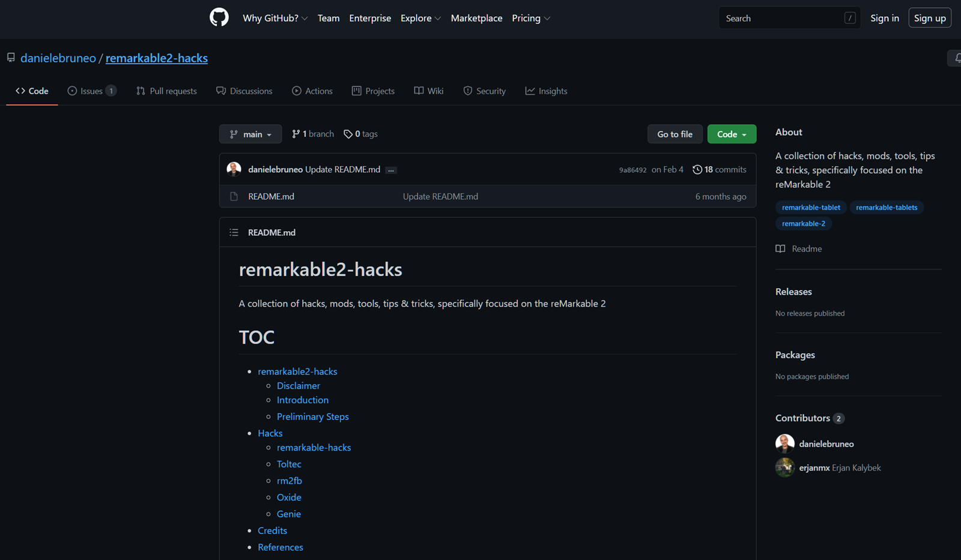
Task: Click danielebruneo avatar in commit row
Action: [234, 169]
